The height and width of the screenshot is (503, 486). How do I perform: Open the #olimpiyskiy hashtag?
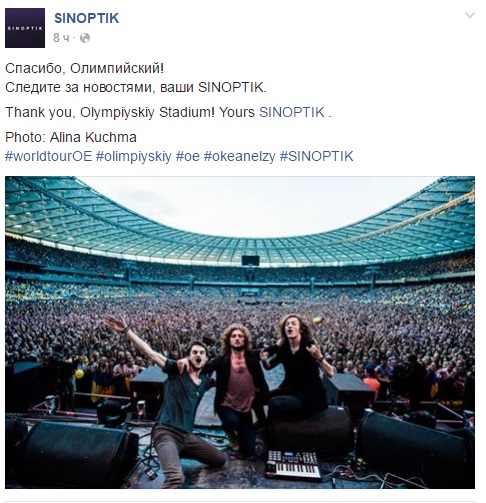(133, 156)
